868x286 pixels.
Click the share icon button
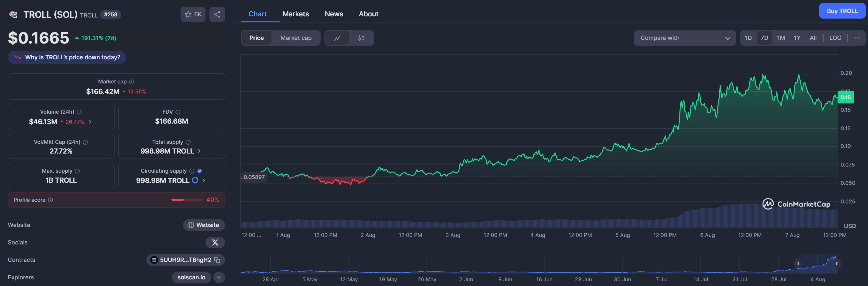(217, 14)
